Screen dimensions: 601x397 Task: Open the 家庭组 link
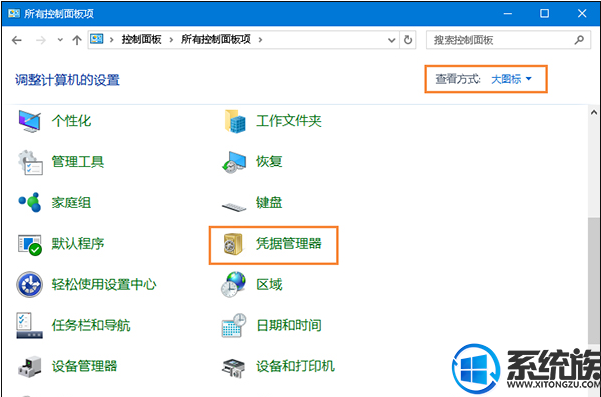click(71, 203)
